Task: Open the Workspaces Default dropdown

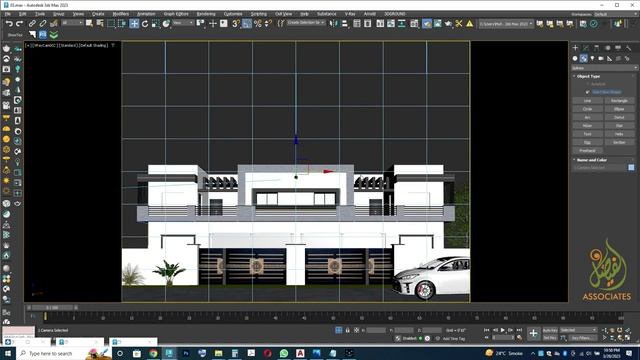Action: [x=616, y=14]
